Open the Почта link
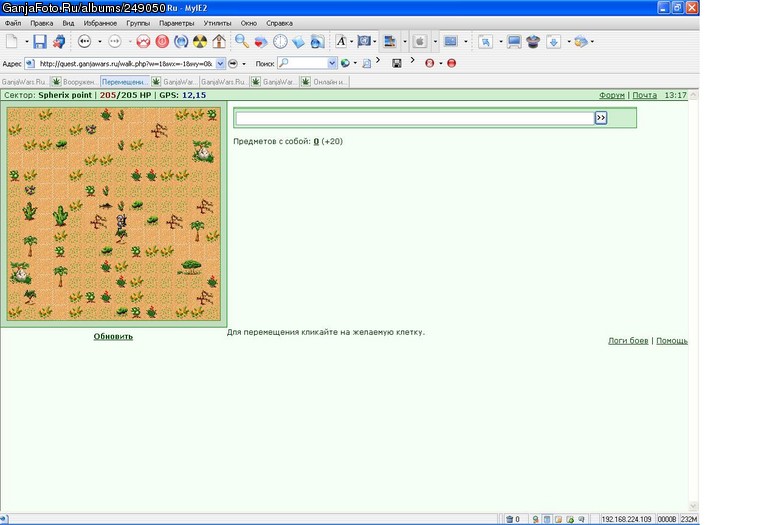This screenshot has width=778, height=525. [645, 95]
